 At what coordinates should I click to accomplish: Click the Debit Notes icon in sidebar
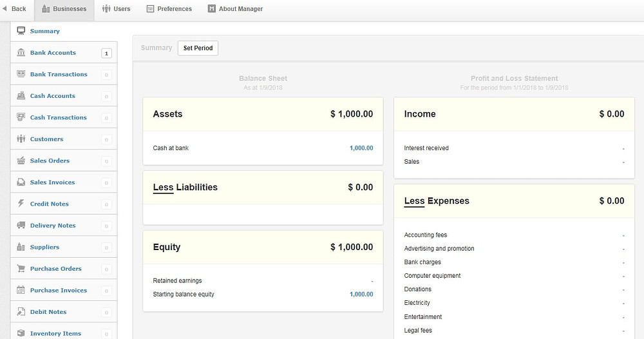coord(21,311)
